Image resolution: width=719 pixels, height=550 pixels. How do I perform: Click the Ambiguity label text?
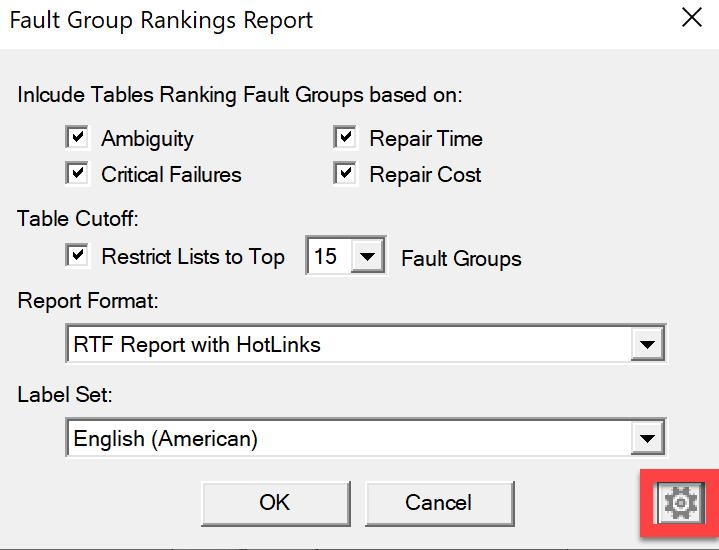click(147, 139)
